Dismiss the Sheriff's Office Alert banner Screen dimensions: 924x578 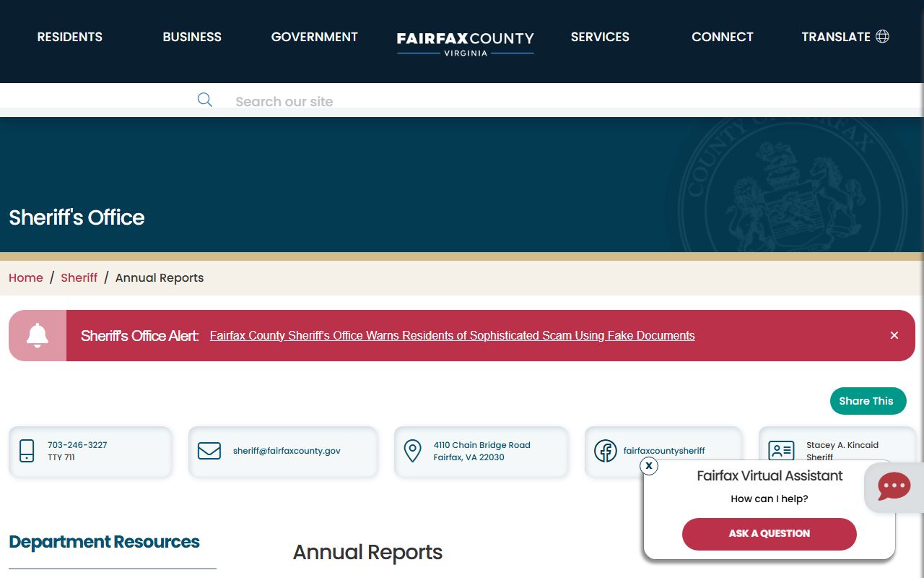894,335
